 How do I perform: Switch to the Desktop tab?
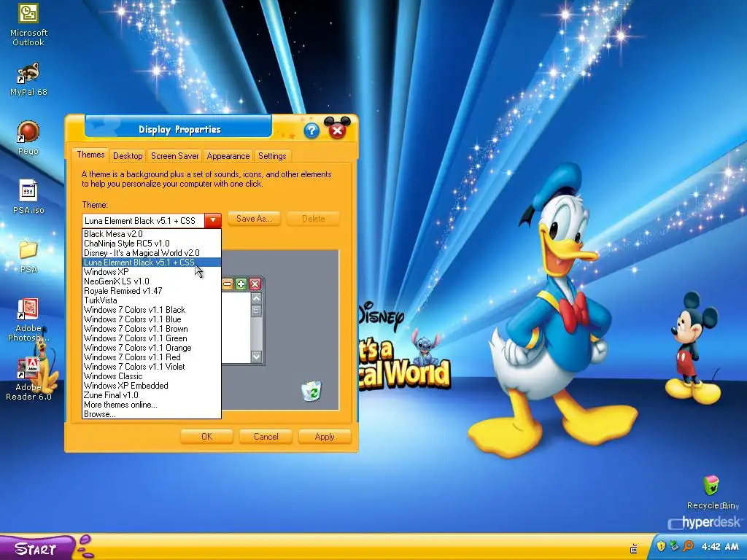click(128, 156)
